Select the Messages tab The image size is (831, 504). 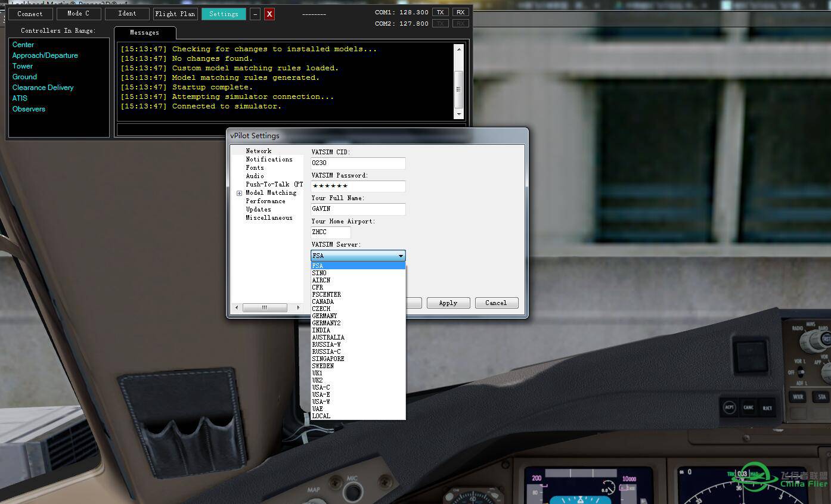145,33
